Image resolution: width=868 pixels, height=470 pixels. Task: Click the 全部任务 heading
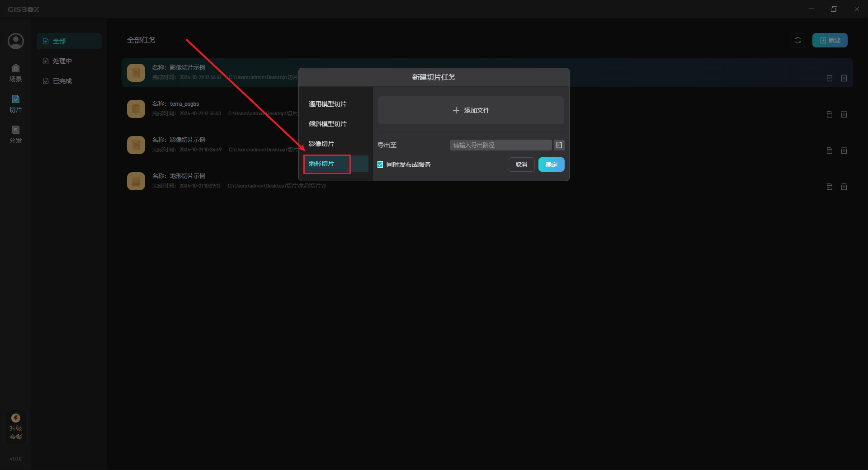click(142, 40)
